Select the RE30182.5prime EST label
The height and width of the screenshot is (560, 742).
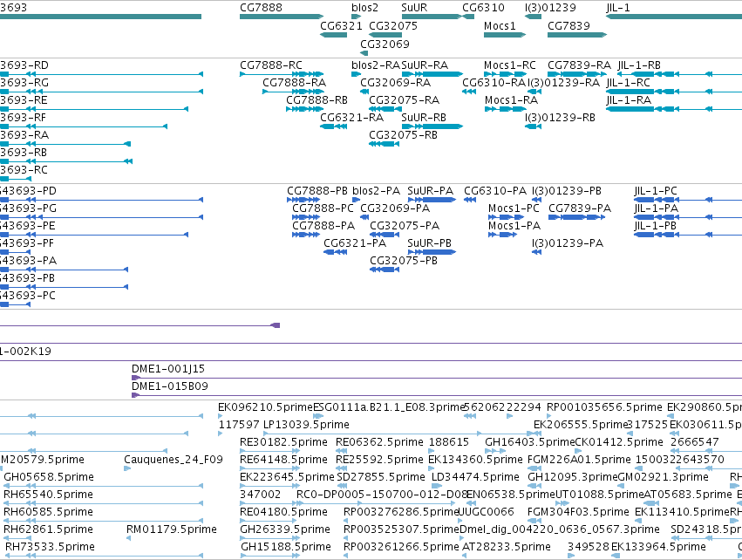coord(283,442)
